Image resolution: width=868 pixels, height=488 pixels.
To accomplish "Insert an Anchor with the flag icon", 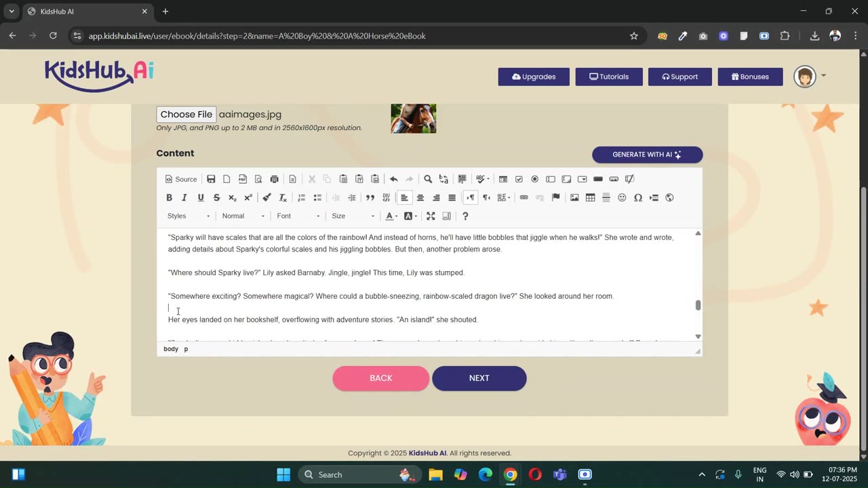I will pos(555,197).
